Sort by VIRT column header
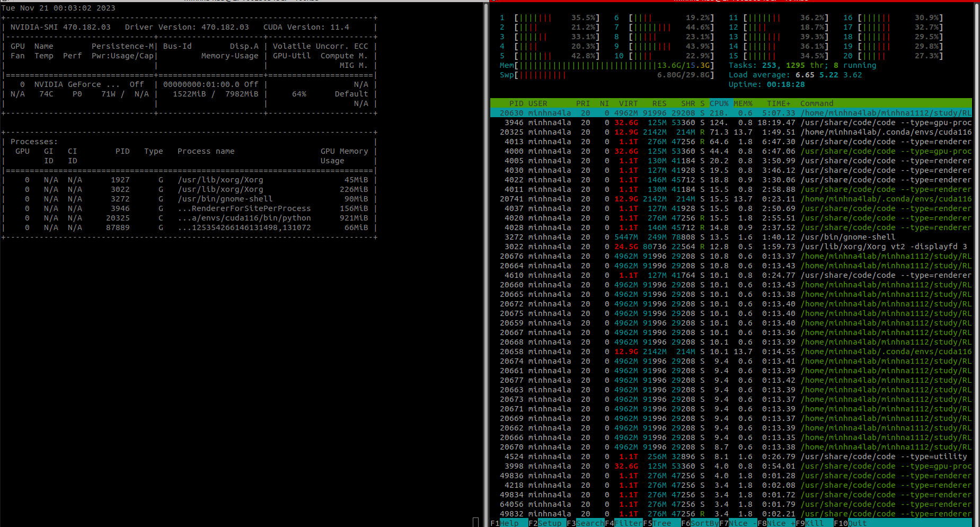980x527 pixels. [x=628, y=103]
